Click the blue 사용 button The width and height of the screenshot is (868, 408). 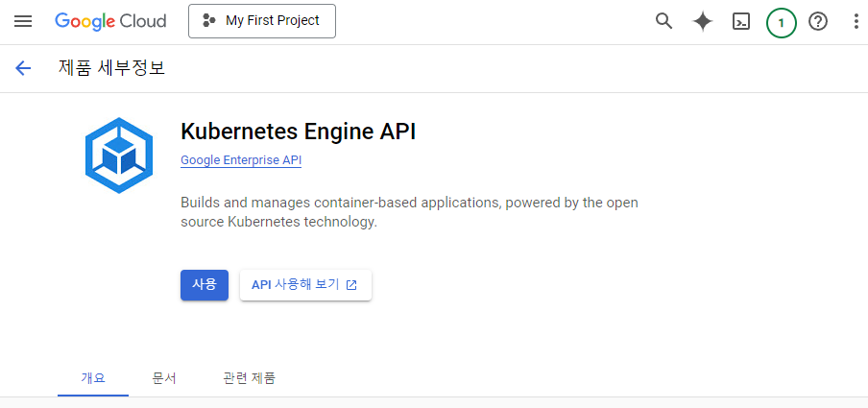pyautogui.click(x=205, y=285)
